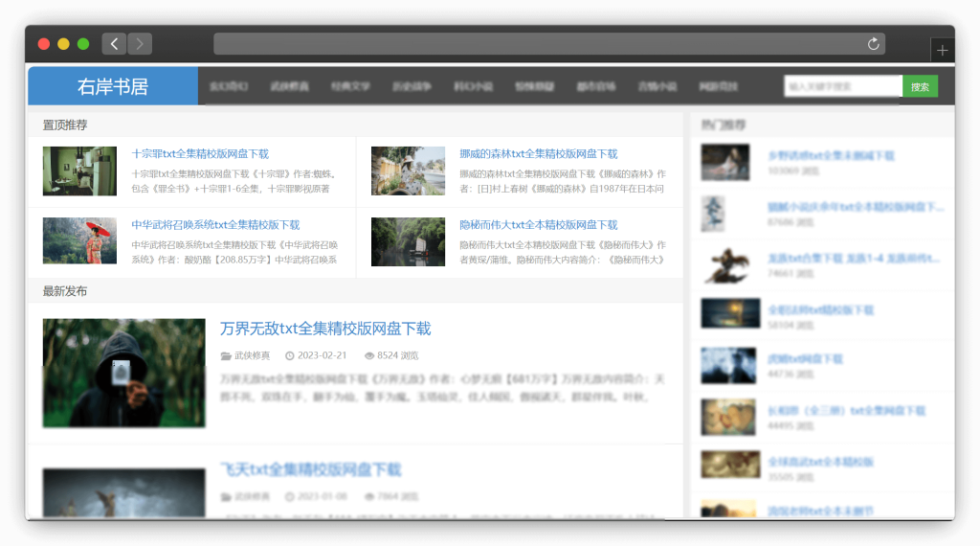Open 长相思（全三册）txt全集网盘下载 link
This screenshot has height=546, width=980.
(846, 411)
